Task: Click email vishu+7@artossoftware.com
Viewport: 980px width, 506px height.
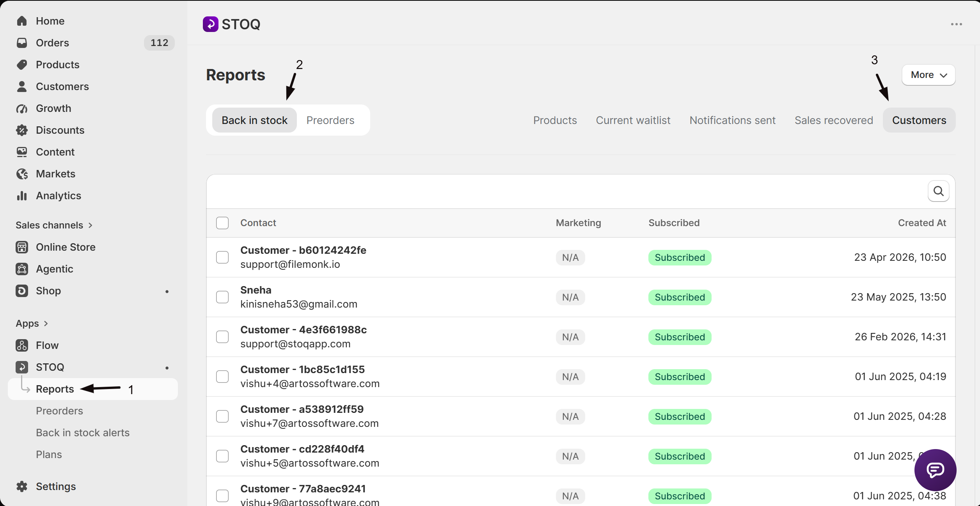Action: tap(309, 423)
